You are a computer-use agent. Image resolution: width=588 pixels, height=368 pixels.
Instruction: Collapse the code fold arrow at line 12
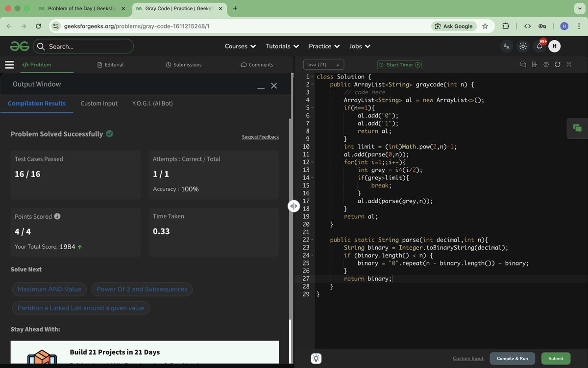(x=313, y=162)
